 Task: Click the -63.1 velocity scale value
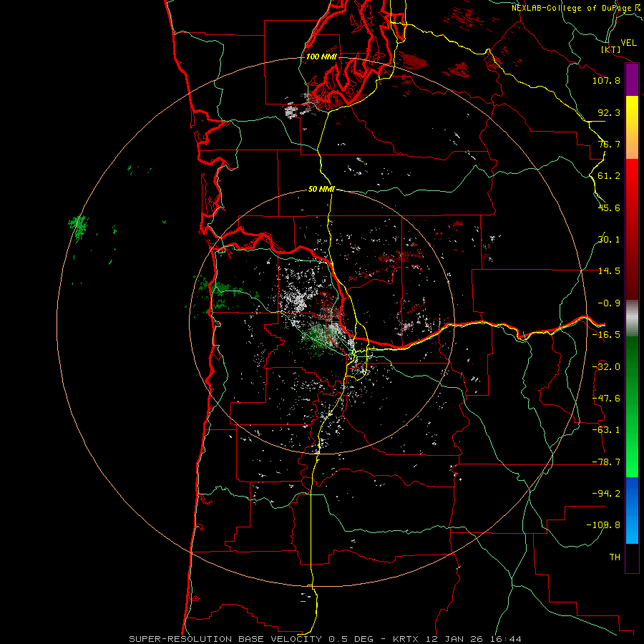pos(606,430)
